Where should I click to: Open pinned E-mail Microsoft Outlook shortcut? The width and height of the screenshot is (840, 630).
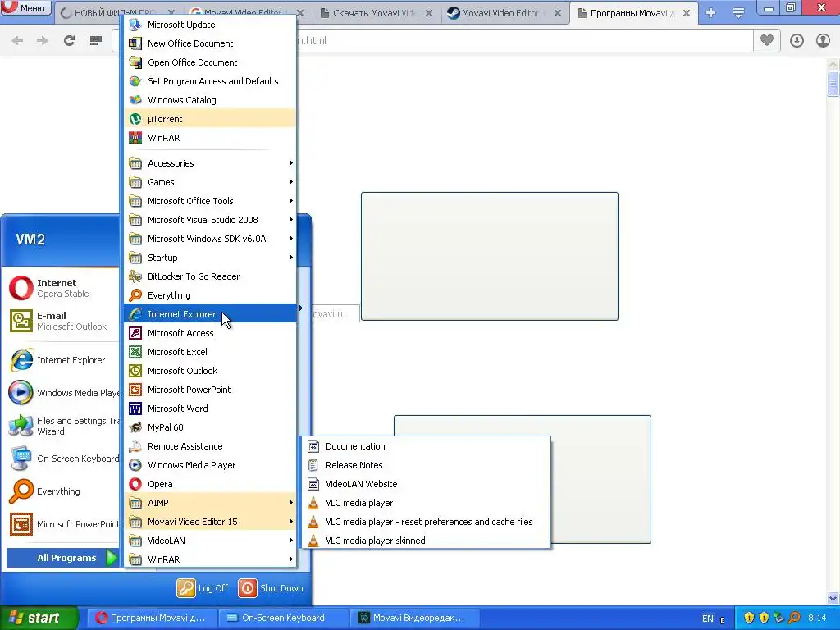[62, 321]
